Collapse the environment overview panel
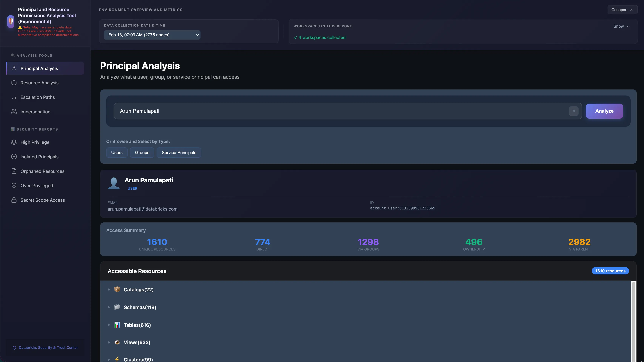The image size is (644, 362). pyautogui.click(x=622, y=10)
